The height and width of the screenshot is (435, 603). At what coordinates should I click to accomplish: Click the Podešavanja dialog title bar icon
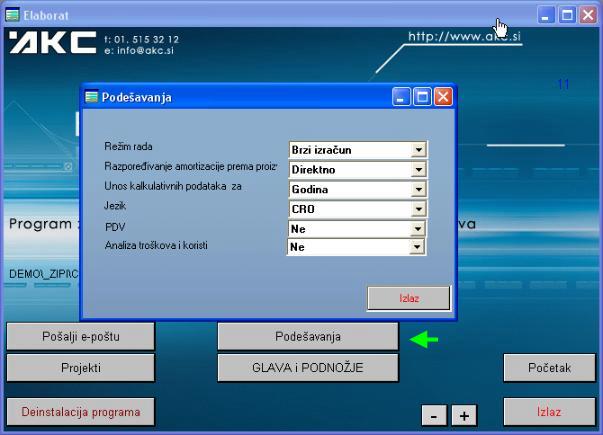click(x=92, y=97)
